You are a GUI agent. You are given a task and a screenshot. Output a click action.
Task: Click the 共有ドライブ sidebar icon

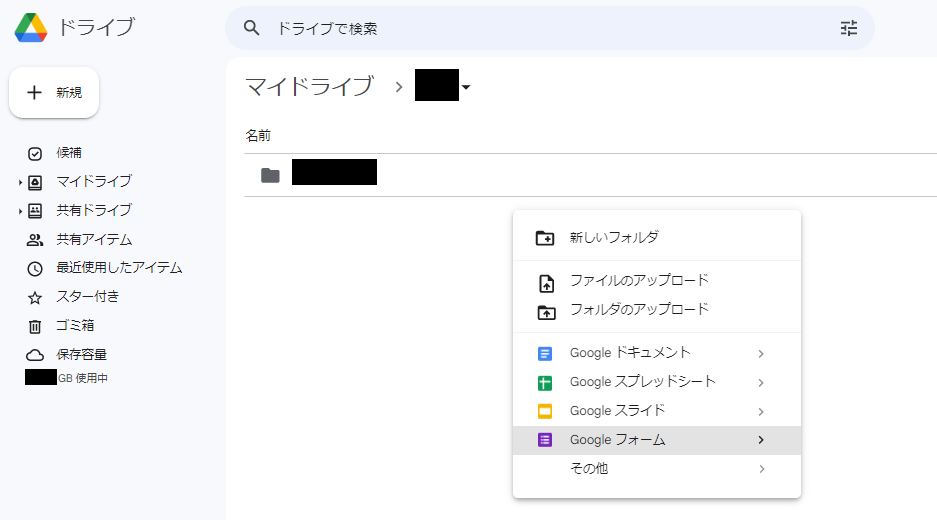coord(35,211)
